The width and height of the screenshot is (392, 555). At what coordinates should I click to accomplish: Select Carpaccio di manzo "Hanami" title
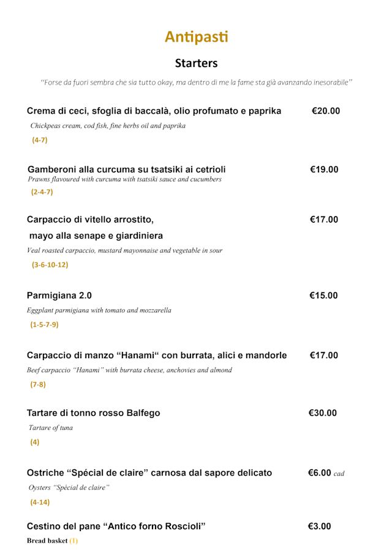point(157,355)
